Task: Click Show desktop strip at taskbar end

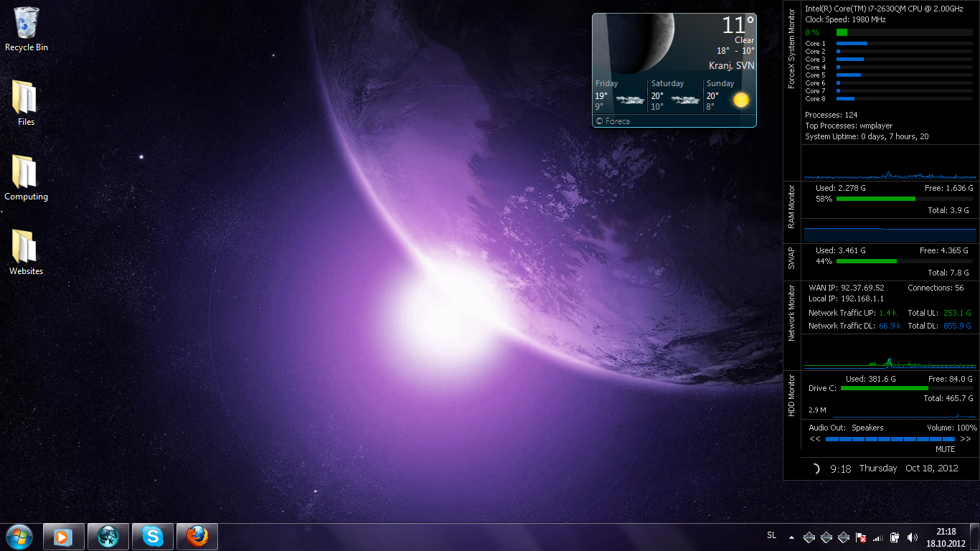Action: coord(975,537)
